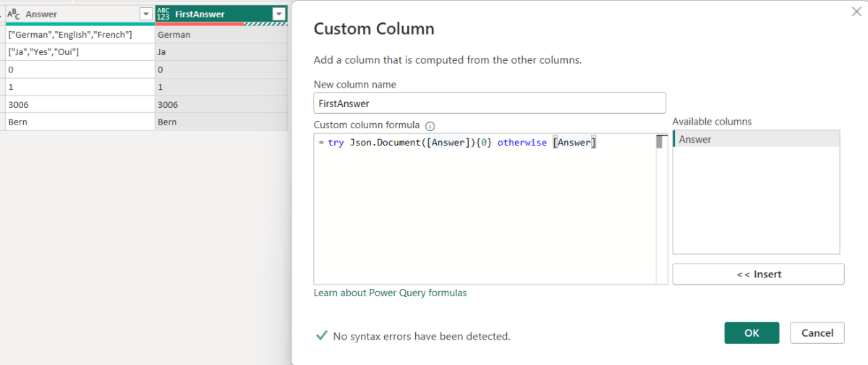Open the Answer column filter dropdown
This screenshot has height=365, width=868.
(x=147, y=14)
